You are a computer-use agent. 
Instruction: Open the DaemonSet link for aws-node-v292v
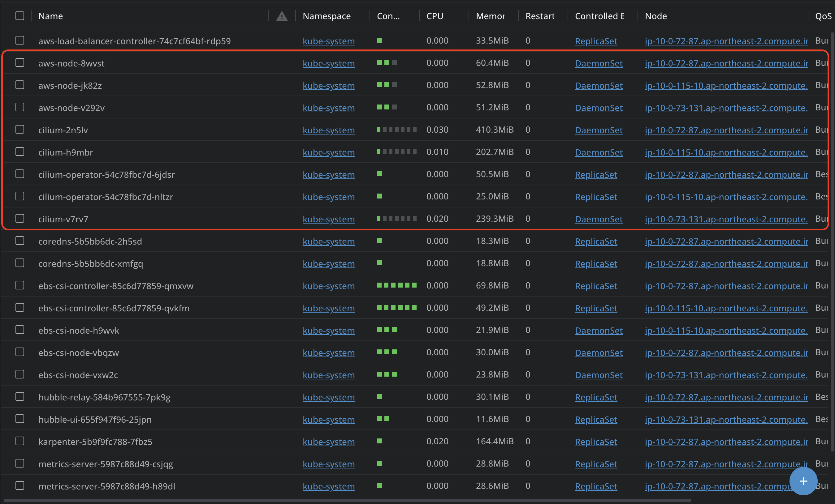click(599, 108)
